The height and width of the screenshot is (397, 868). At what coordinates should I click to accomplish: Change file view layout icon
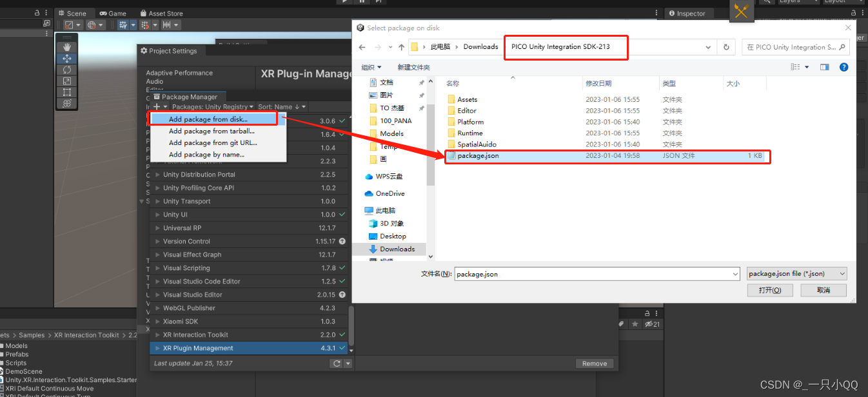coord(796,67)
